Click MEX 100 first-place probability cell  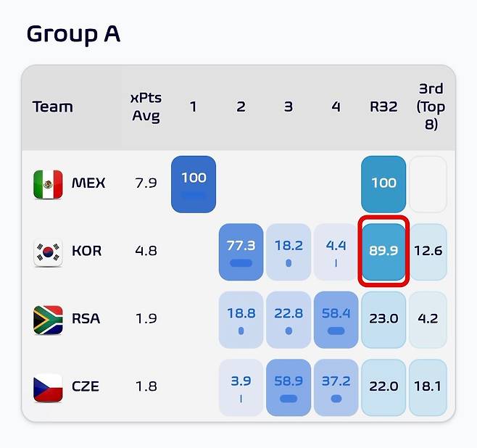pyautogui.click(x=194, y=184)
